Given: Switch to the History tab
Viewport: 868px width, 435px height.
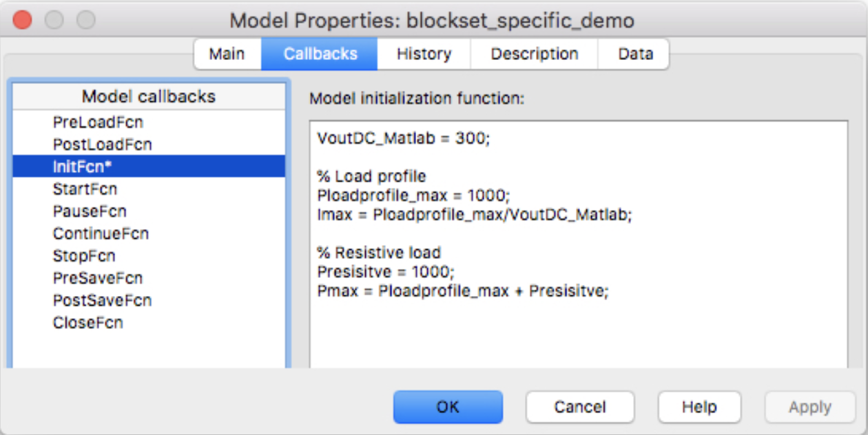Looking at the screenshot, I should 424,54.
